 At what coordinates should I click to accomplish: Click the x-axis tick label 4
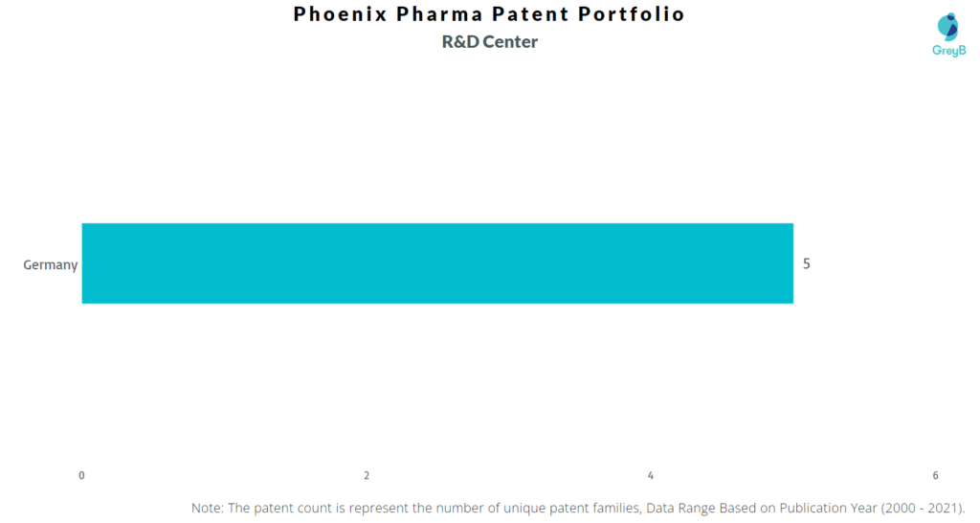click(x=651, y=475)
